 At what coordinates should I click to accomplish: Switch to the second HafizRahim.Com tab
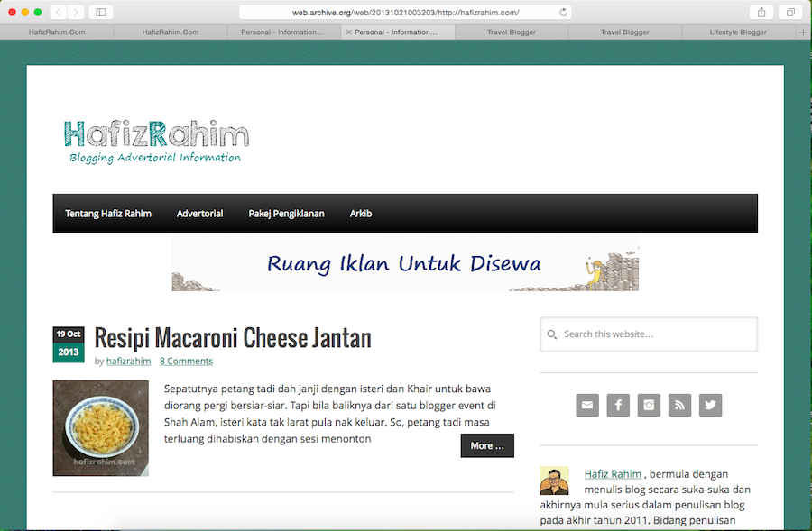point(171,32)
